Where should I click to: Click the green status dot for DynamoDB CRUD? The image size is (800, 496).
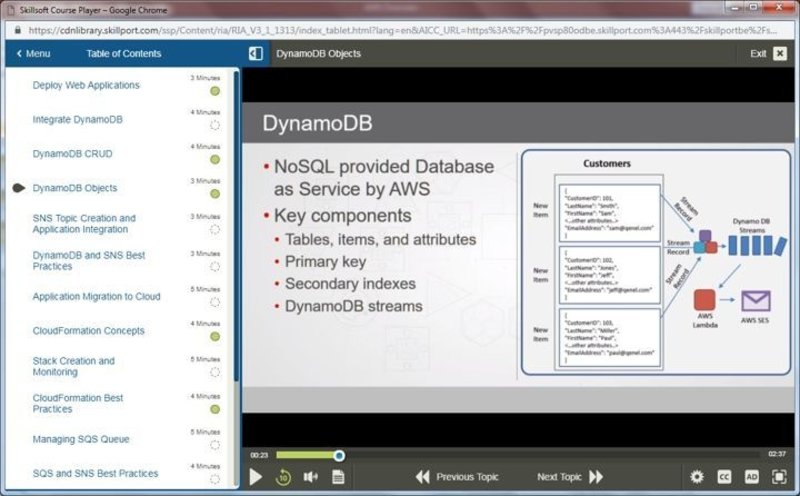pos(215,160)
